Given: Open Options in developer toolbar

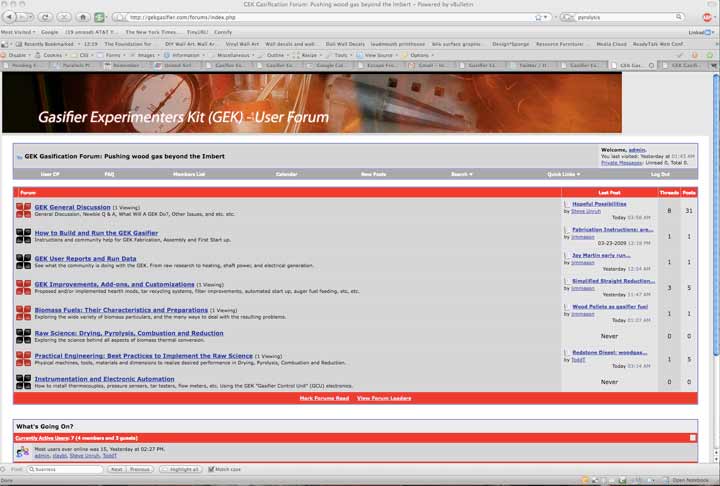Looking at the screenshot, I should point(418,55).
